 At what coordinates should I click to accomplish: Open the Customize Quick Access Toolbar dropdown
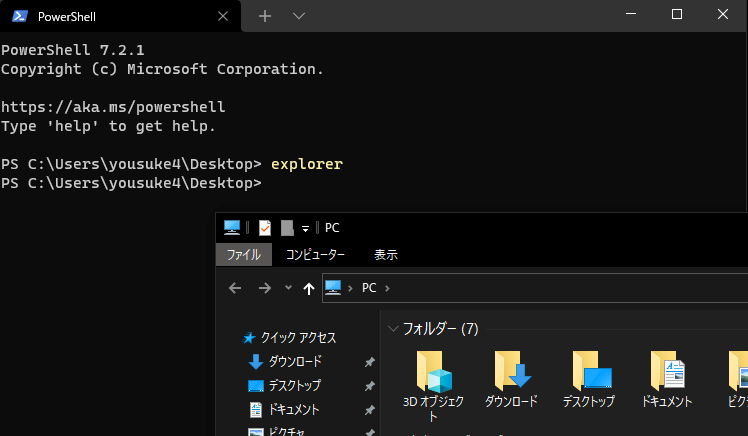[305, 229]
